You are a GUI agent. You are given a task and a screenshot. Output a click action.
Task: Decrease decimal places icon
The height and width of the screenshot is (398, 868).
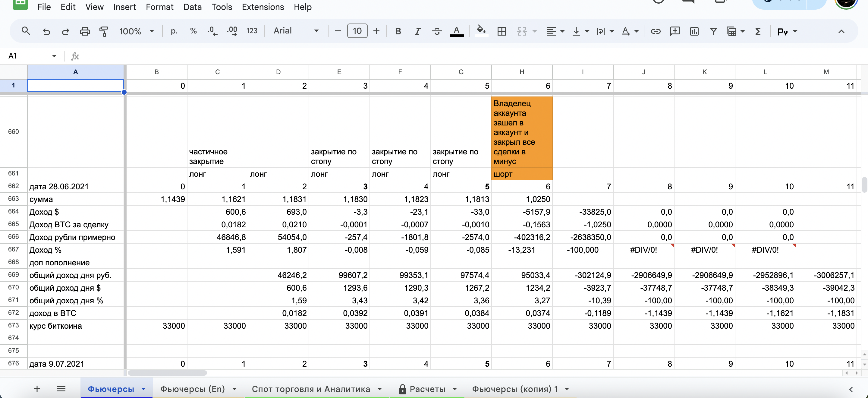coord(212,31)
